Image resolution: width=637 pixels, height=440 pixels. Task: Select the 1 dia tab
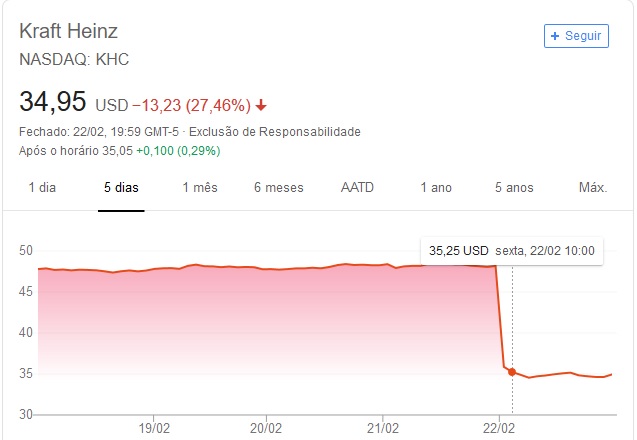click(42, 188)
